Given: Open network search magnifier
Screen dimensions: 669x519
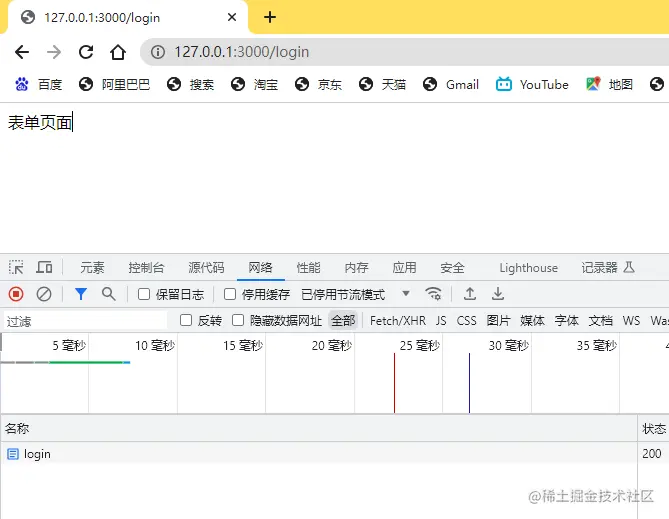Looking at the screenshot, I should coord(108,294).
